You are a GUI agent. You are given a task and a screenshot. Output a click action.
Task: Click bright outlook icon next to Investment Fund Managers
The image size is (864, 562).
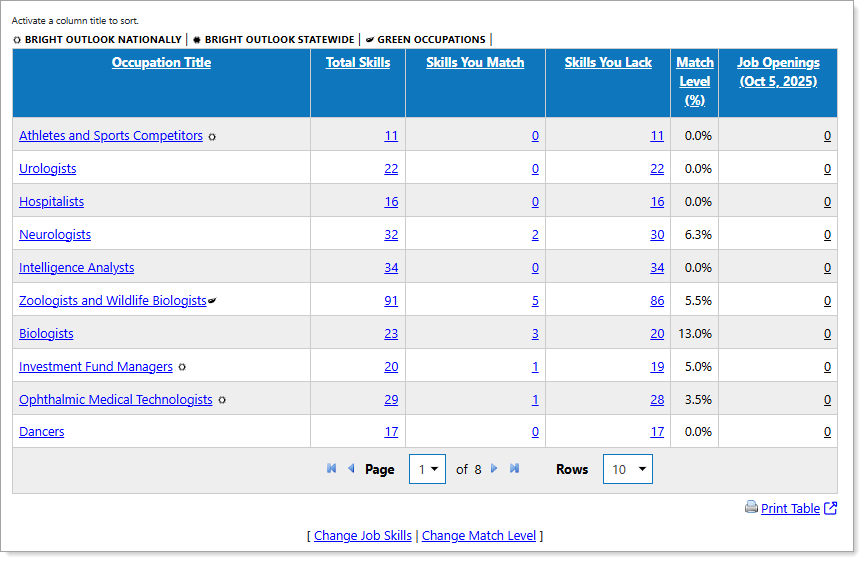pos(182,367)
